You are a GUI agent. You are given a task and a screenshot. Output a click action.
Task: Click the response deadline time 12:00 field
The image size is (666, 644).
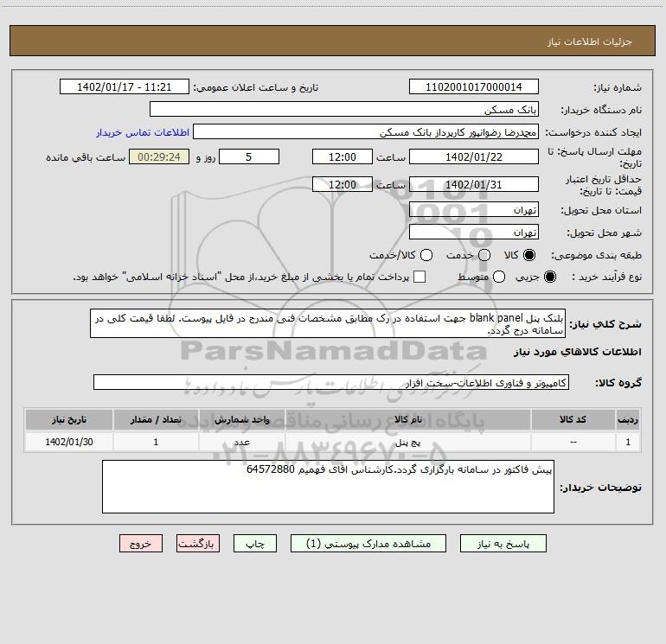coord(343,156)
